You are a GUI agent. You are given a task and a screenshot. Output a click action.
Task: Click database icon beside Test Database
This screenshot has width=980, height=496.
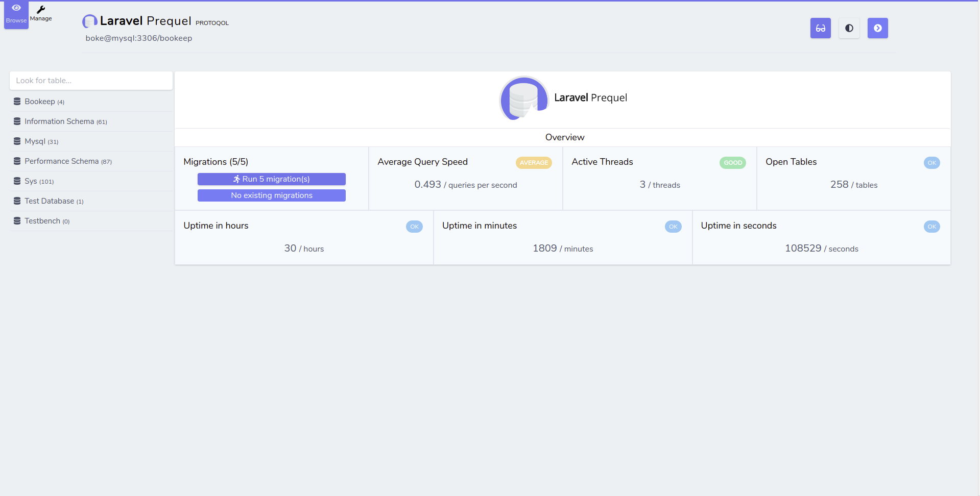click(17, 201)
